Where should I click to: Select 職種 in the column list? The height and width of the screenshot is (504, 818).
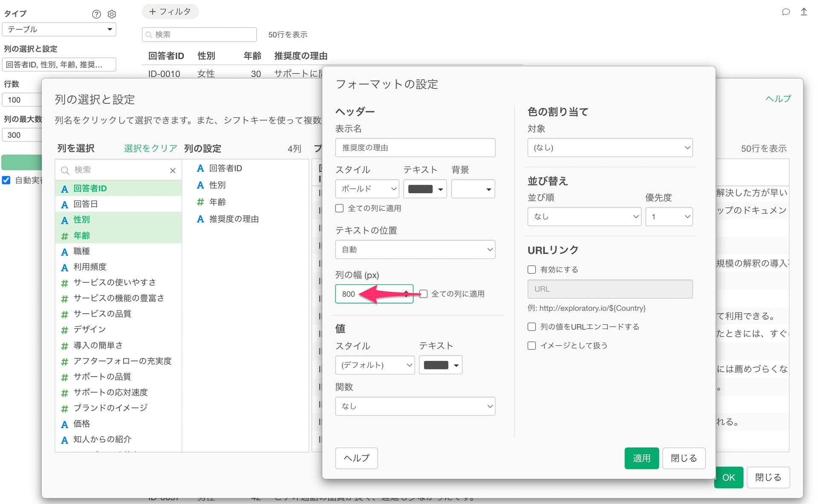point(81,251)
